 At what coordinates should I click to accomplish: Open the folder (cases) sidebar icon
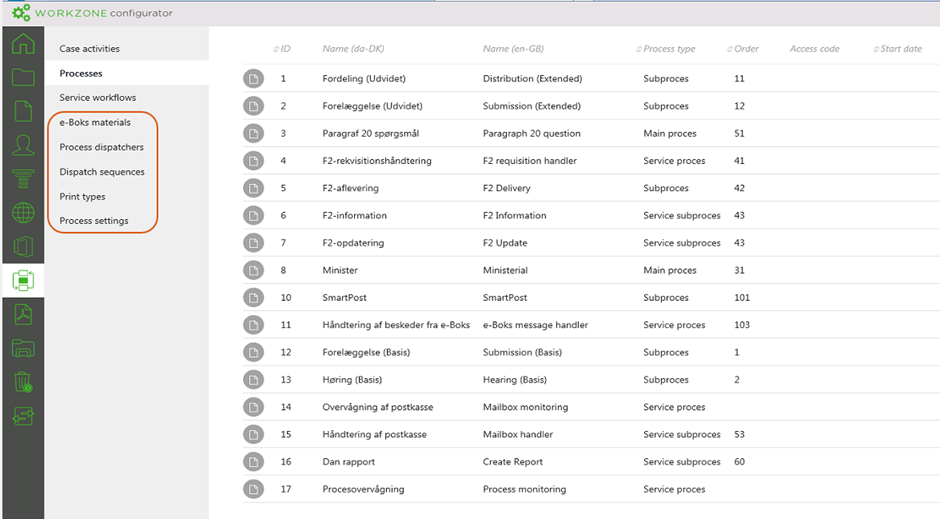23,77
